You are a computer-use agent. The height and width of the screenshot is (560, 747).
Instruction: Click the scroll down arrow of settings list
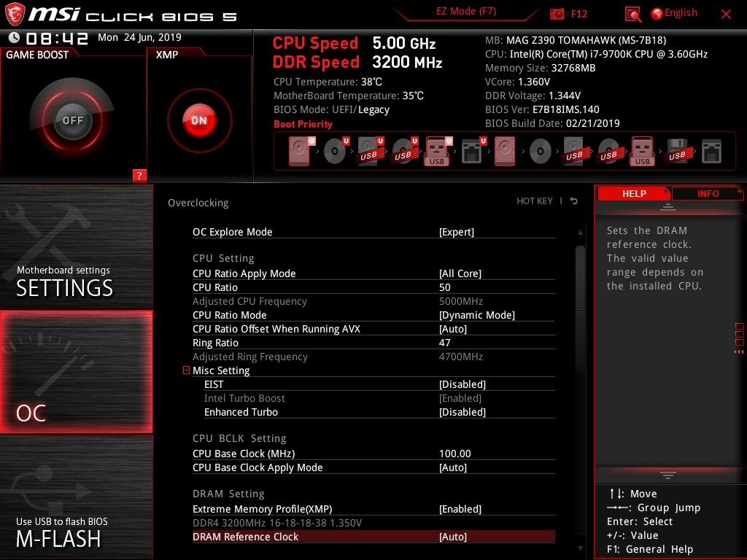click(580, 548)
